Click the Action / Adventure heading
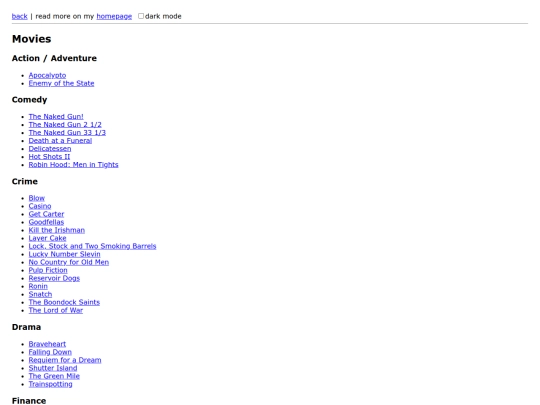540x405 pixels. click(54, 58)
